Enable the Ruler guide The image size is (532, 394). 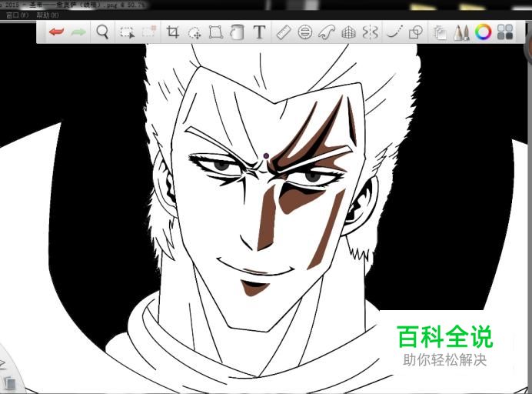(x=284, y=32)
